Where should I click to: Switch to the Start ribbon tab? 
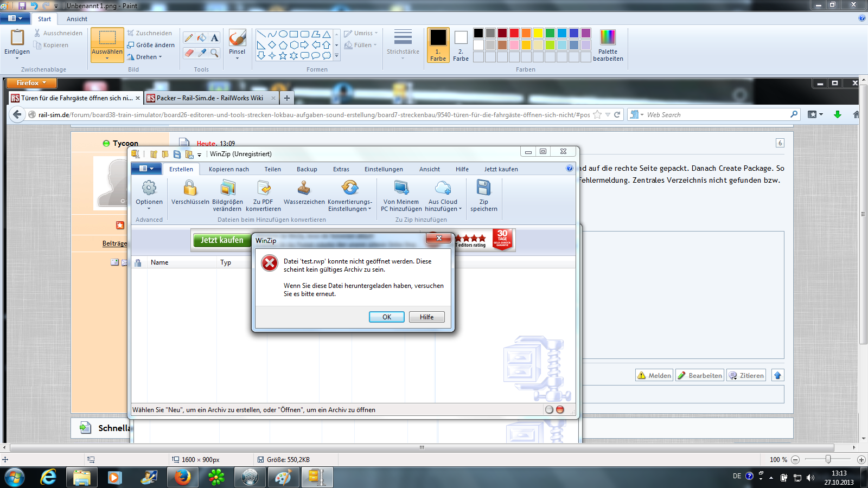(x=44, y=19)
